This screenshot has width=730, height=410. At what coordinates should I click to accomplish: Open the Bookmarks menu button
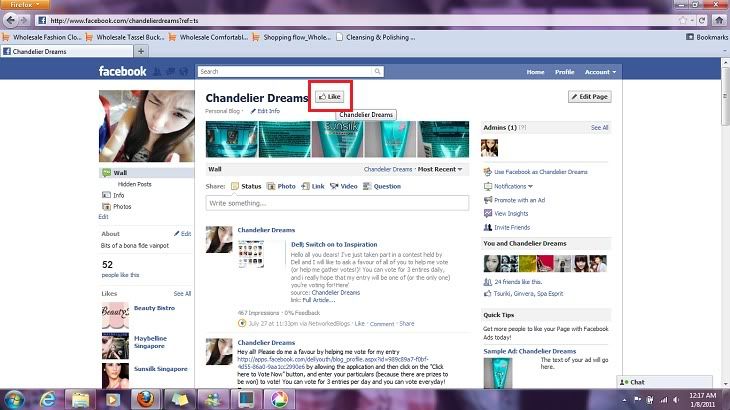[707, 37]
